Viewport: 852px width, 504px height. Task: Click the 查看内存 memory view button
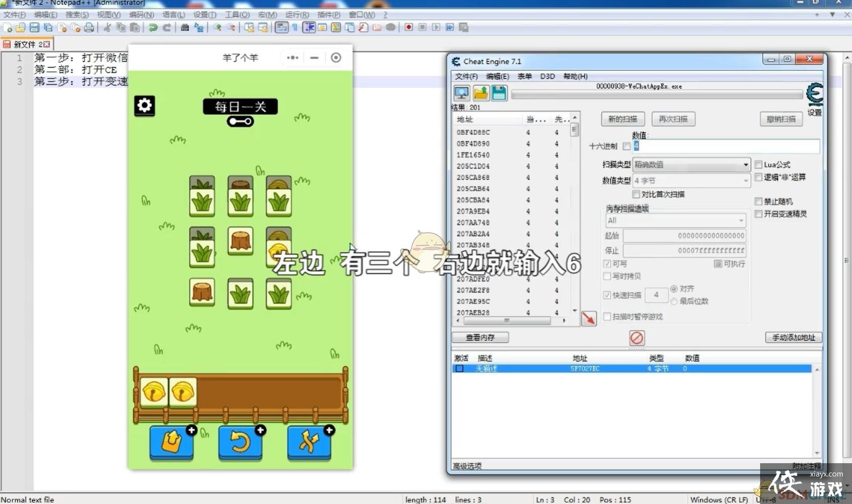click(x=480, y=337)
